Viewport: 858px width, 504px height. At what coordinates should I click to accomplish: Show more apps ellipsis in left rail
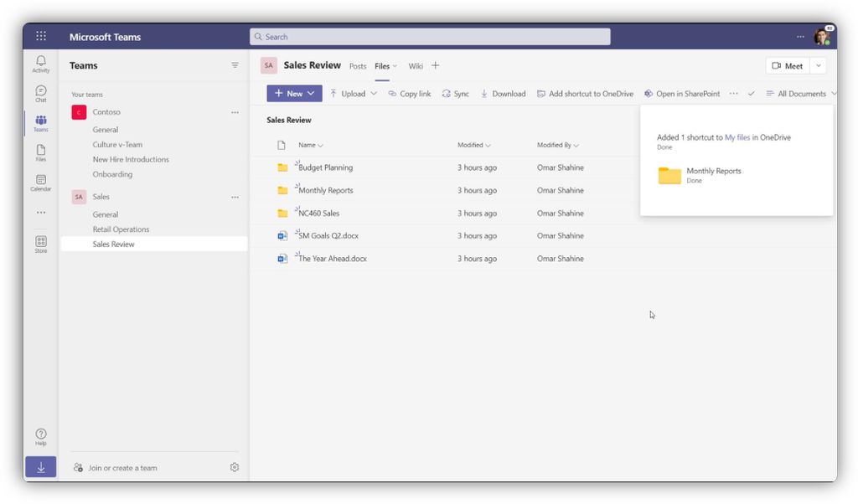pyautogui.click(x=41, y=213)
